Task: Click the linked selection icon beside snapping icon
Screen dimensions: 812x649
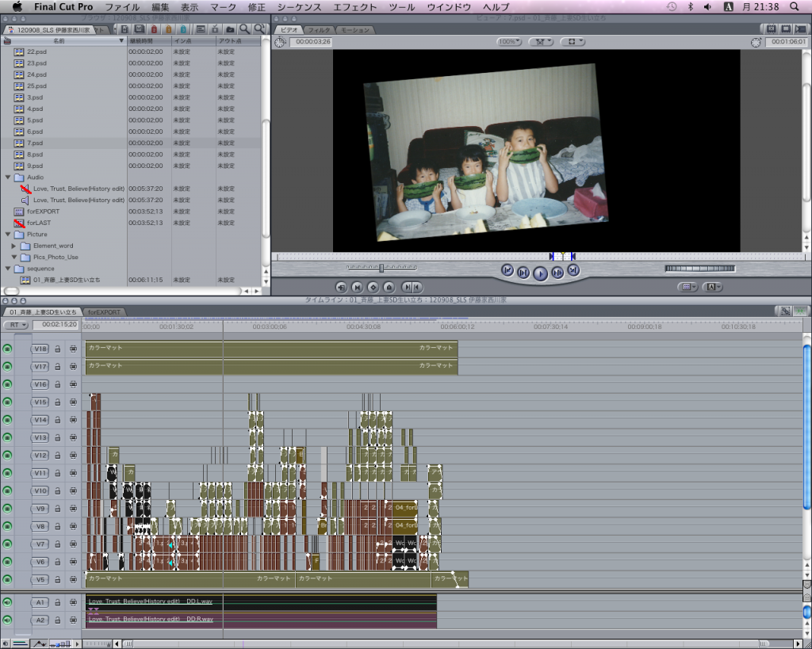Action: 785,311
